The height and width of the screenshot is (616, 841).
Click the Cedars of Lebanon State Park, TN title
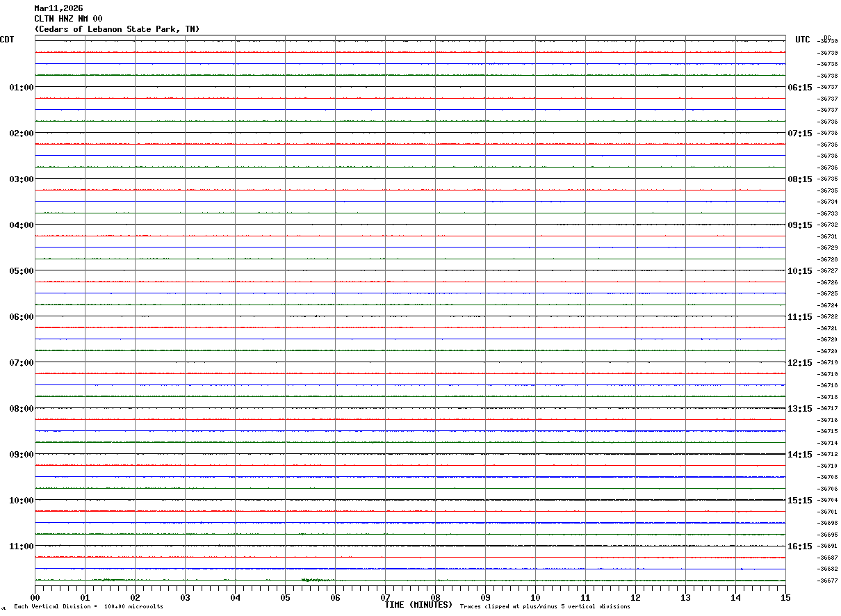(117, 29)
